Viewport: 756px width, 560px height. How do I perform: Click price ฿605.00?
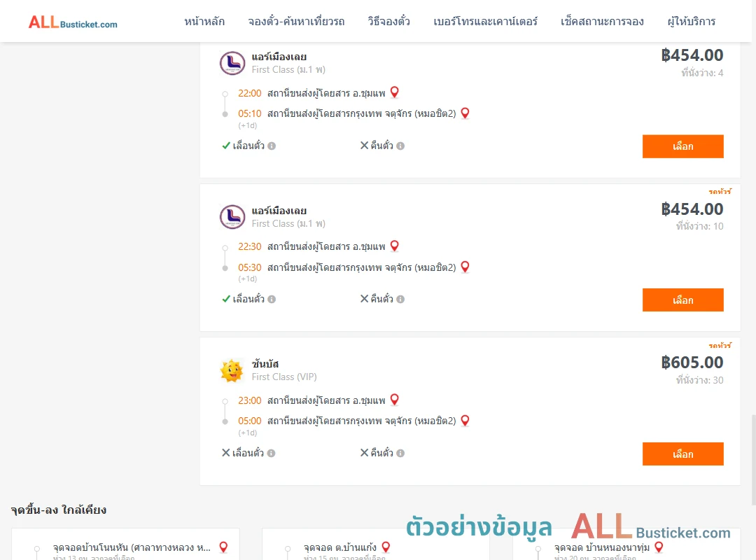692,362
